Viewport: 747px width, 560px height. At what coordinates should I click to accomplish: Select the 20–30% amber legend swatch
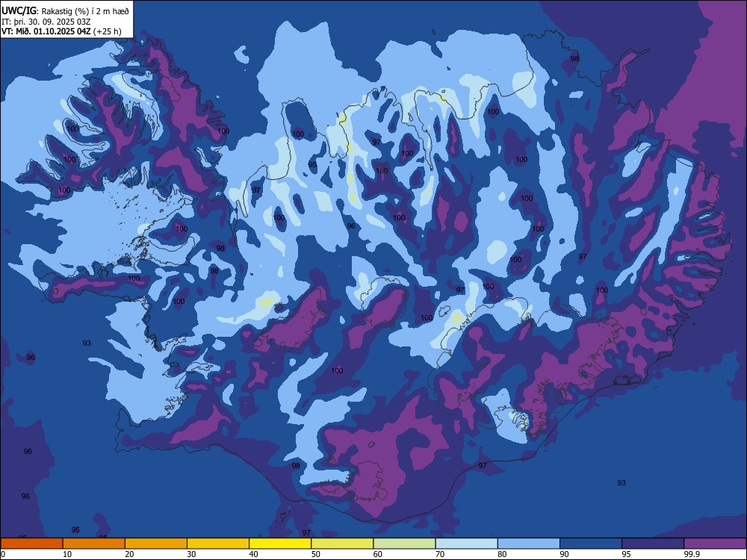[x=156, y=544]
